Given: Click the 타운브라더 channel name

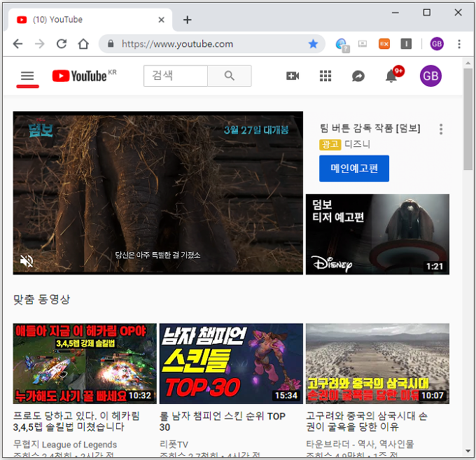Looking at the screenshot, I should point(360,445).
